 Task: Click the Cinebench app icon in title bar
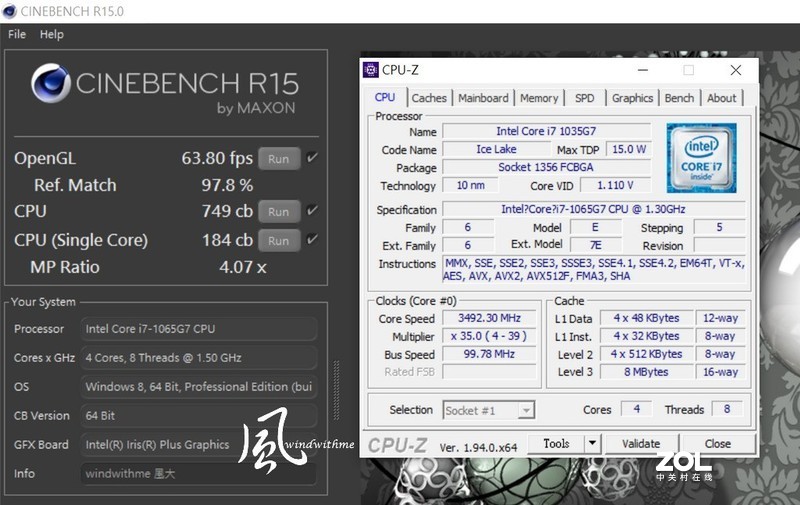(x=10, y=11)
